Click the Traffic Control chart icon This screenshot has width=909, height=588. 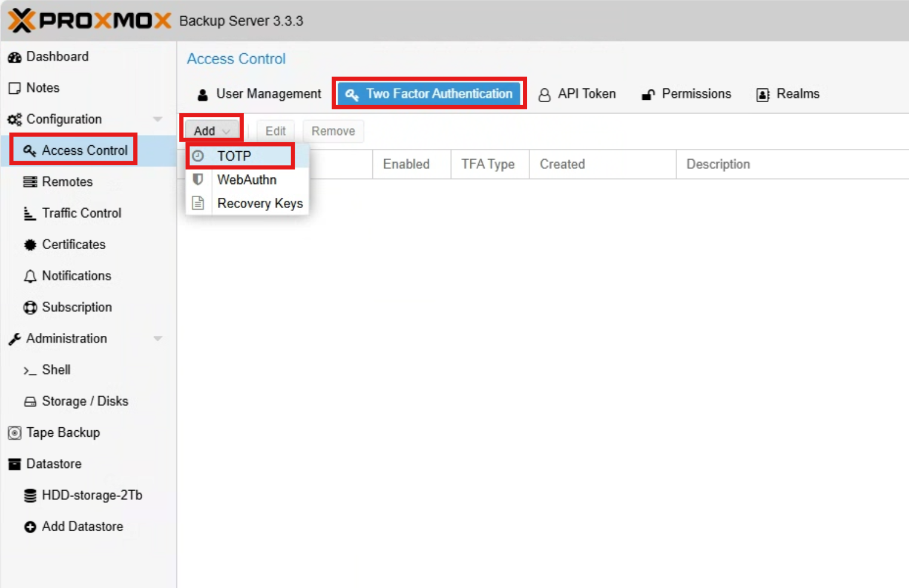(30, 213)
